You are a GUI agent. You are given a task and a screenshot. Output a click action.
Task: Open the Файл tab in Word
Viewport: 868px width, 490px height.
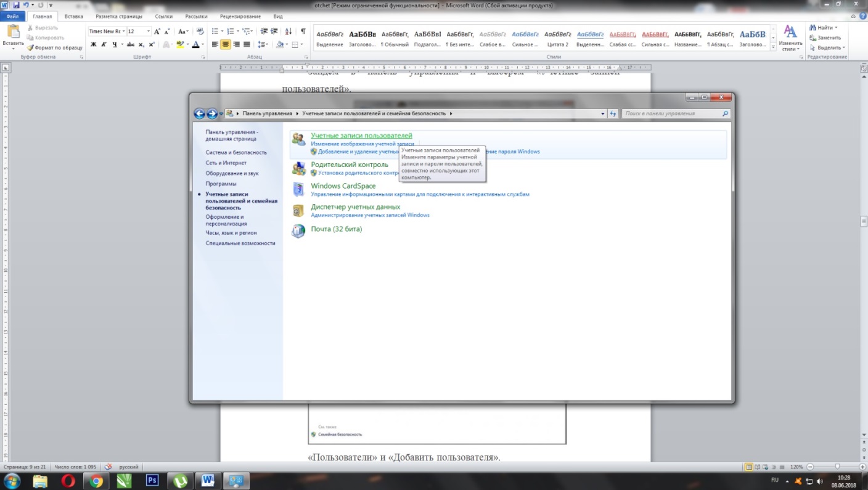pos(12,16)
